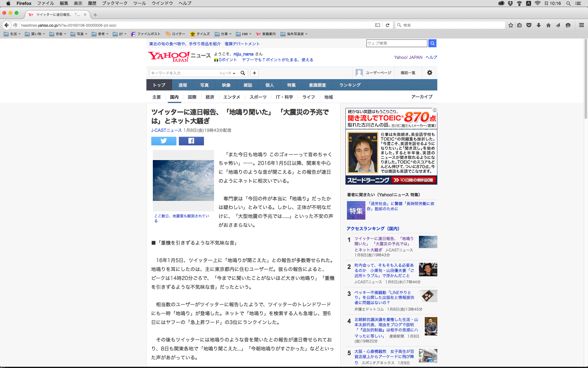Open the 音楽 bookmarks folder dropdown
The height and width of the screenshot is (368, 588).
click(58, 34)
